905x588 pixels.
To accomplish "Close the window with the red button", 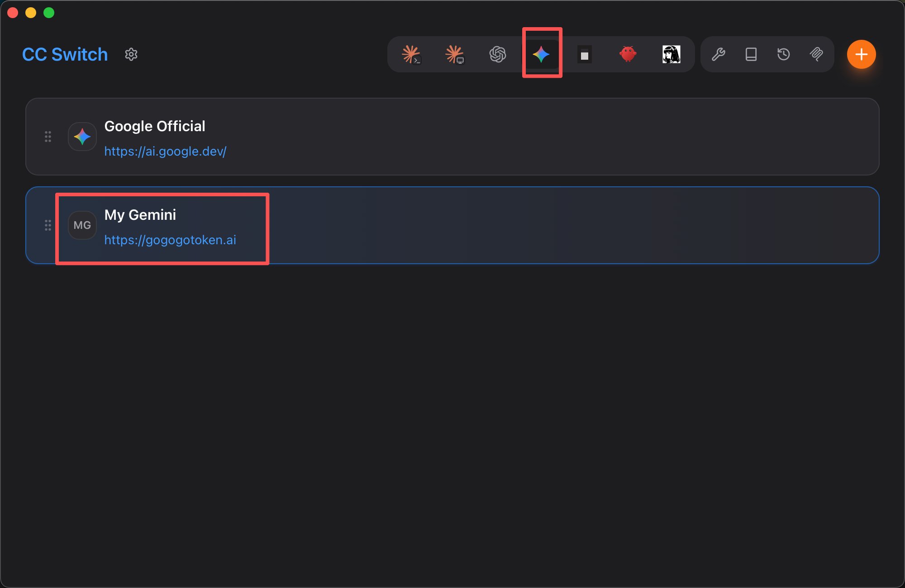I will coord(13,13).
